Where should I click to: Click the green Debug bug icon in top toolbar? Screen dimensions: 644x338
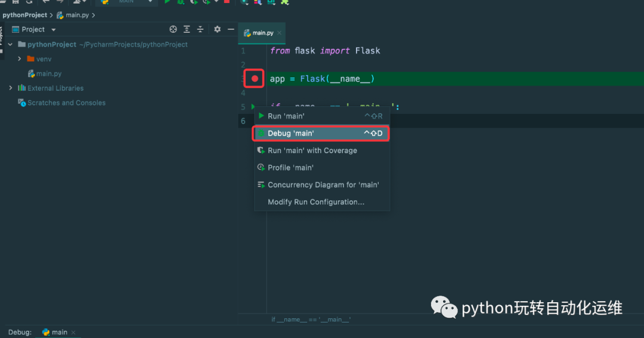pos(180,2)
